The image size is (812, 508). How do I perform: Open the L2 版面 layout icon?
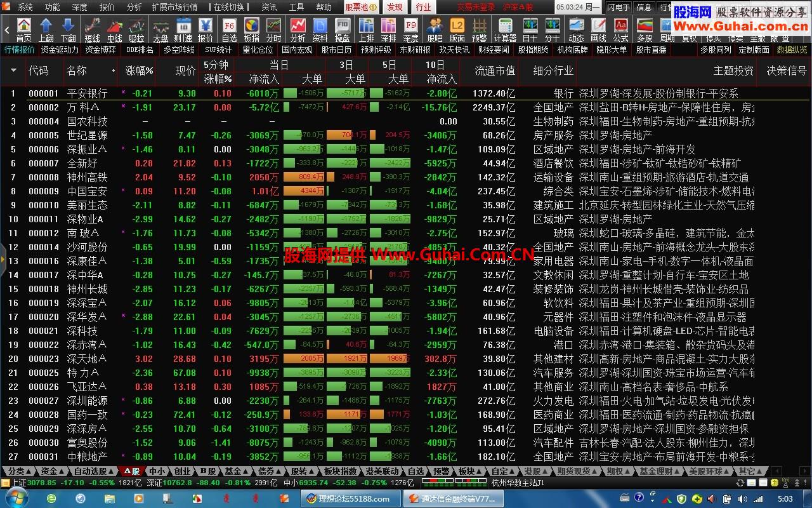[x=457, y=30]
